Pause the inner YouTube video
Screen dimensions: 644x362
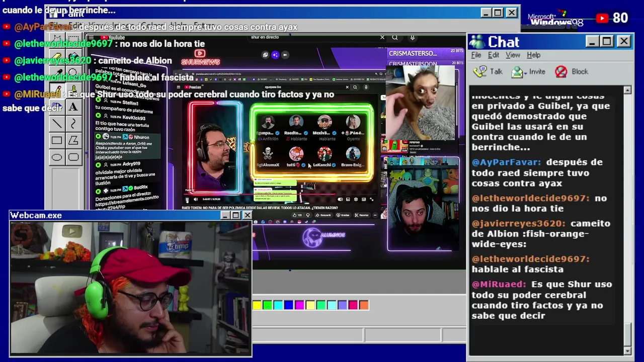[x=187, y=200]
